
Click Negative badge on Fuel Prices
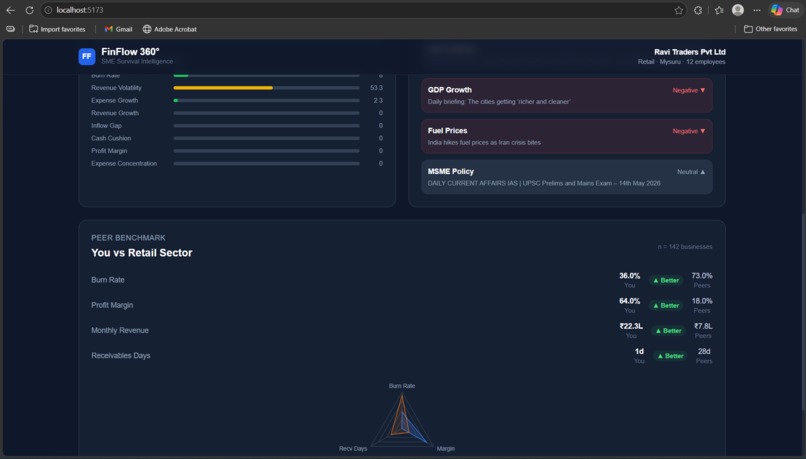689,131
